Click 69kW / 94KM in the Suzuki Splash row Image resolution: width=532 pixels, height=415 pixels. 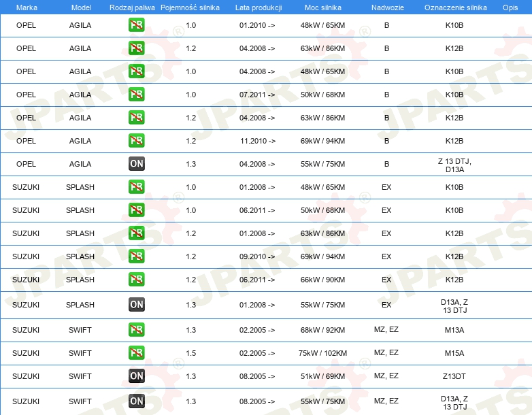(322, 256)
